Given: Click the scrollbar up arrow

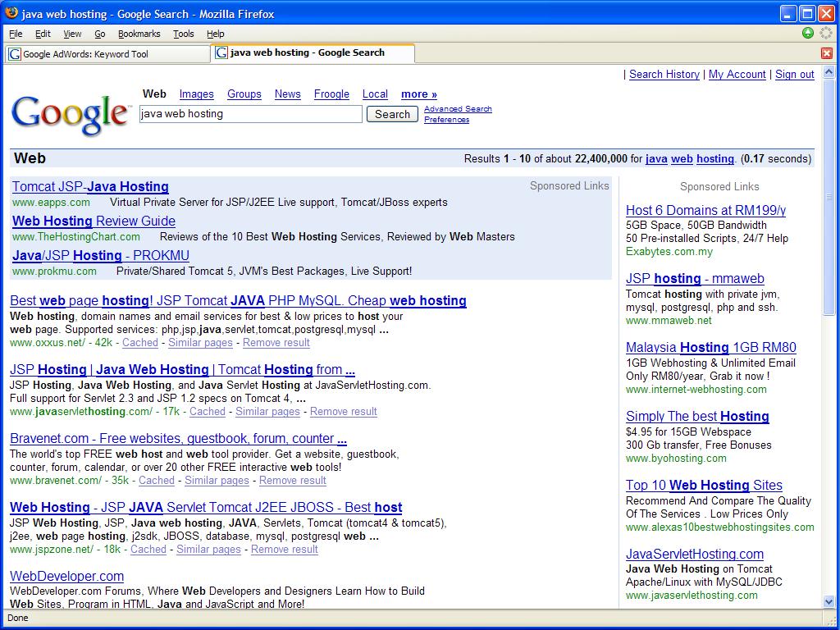Looking at the screenshot, I should point(829,72).
